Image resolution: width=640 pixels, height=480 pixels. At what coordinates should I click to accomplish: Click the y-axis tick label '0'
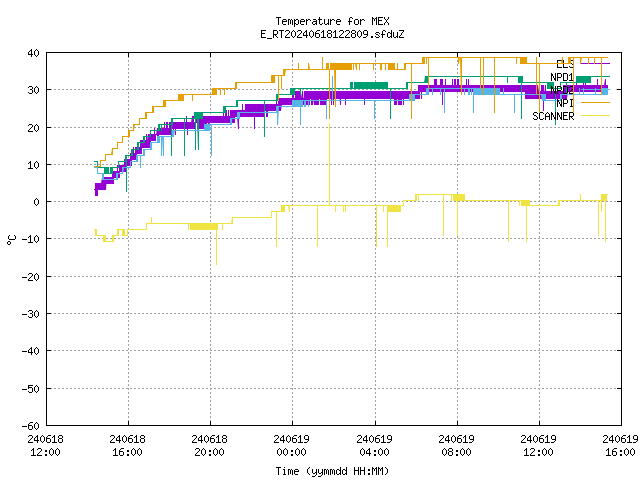coord(37,202)
